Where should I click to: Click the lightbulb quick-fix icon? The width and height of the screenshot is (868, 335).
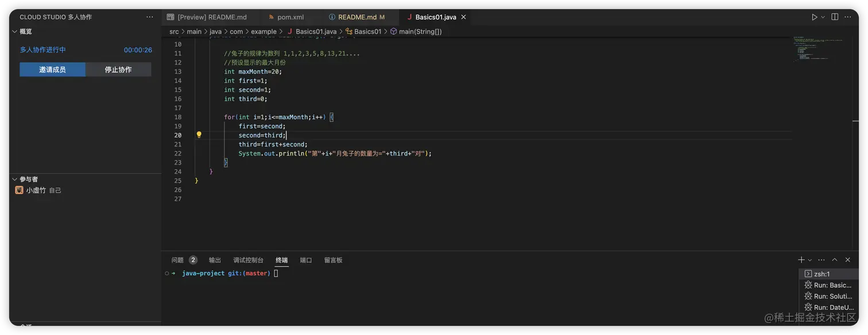coord(199,135)
